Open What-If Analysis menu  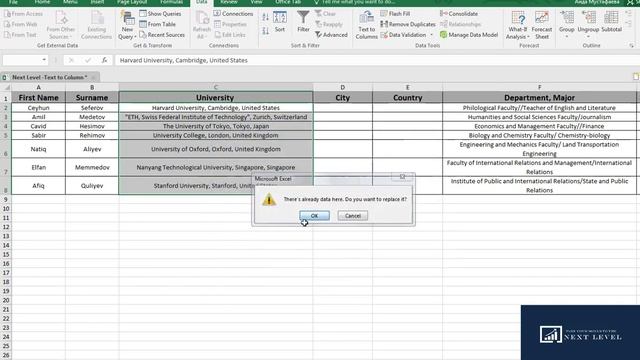pyautogui.click(x=518, y=25)
